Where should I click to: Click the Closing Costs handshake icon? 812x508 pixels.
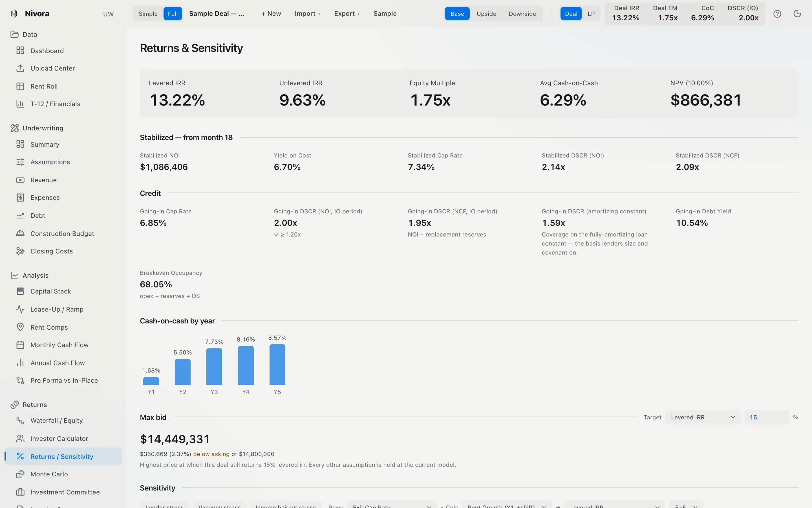20,251
